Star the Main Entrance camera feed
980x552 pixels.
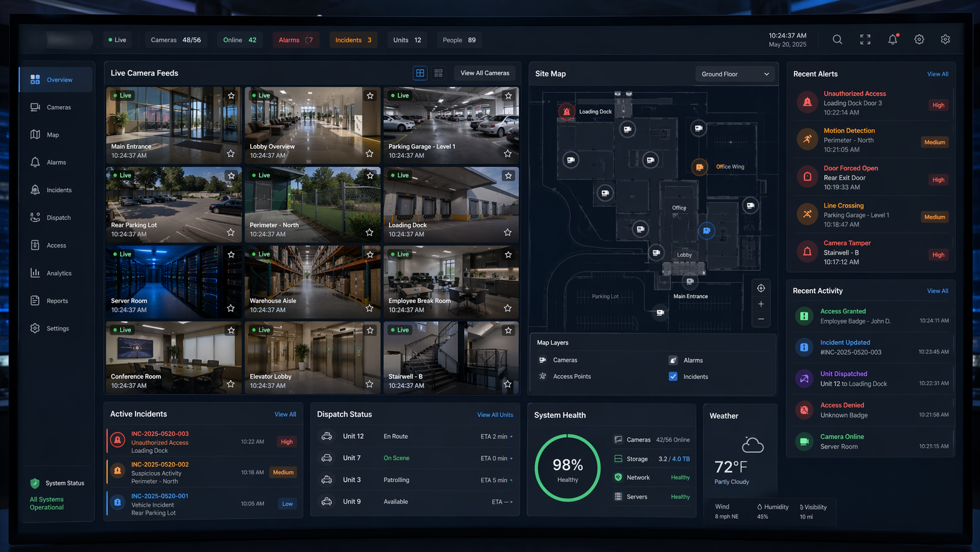click(x=231, y=95)
